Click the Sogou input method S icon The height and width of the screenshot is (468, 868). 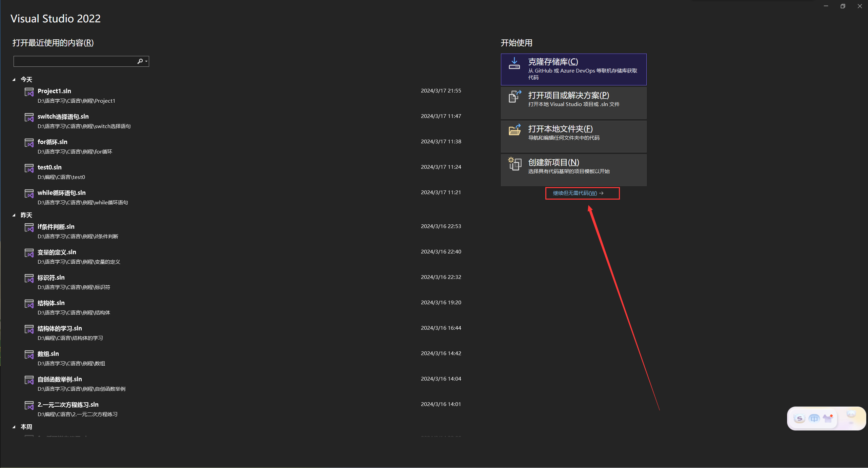coord(800,419)
